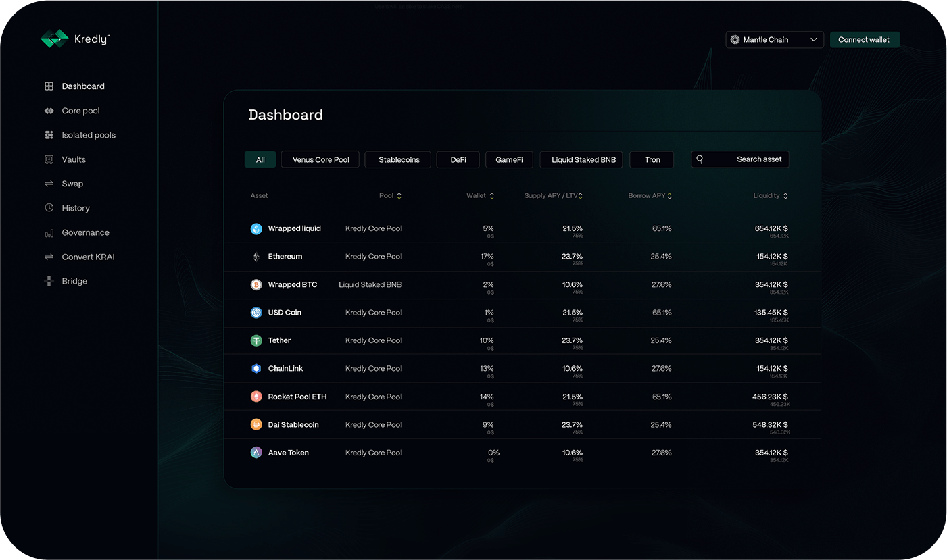The image size is (947, 560).
Task: Click the Wrapped BTC token icon
Action: pyautogui.click(x=256, y=285)
